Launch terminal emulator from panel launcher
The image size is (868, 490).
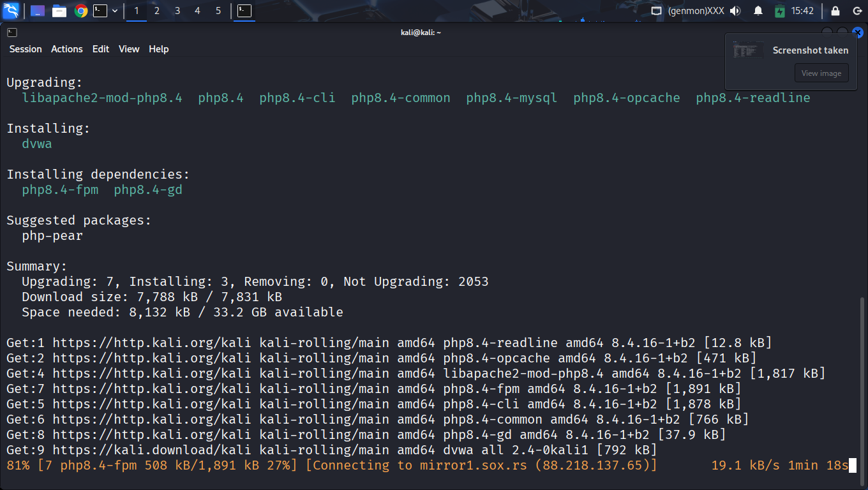pyautogui.click(x=100, y=11)
